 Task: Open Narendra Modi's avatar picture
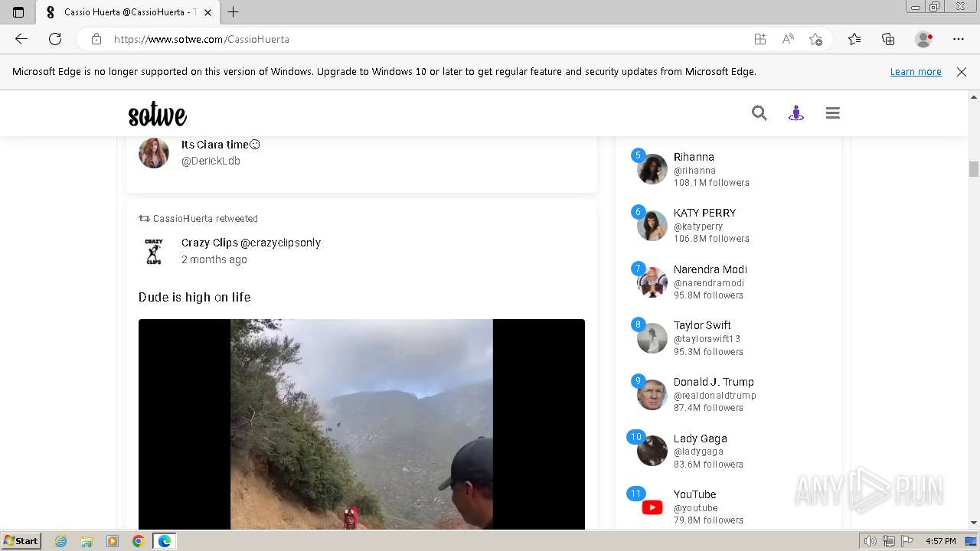(x=652, y=282)
